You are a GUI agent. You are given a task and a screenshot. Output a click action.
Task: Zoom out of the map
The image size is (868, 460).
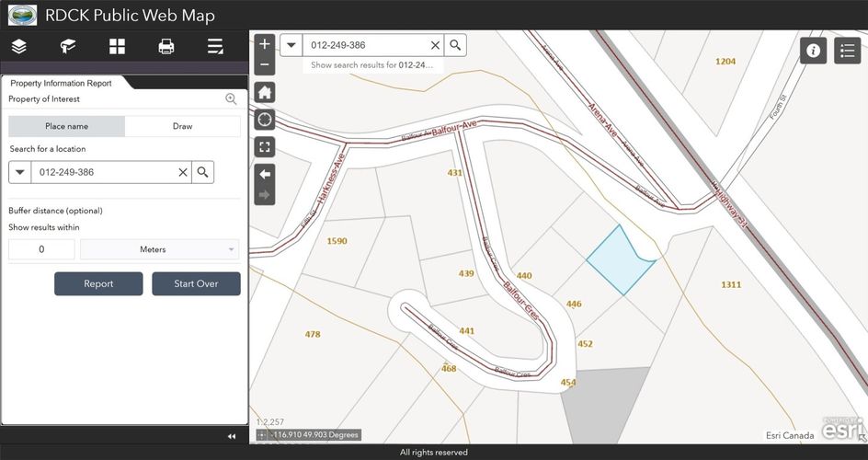pos(265,64)
